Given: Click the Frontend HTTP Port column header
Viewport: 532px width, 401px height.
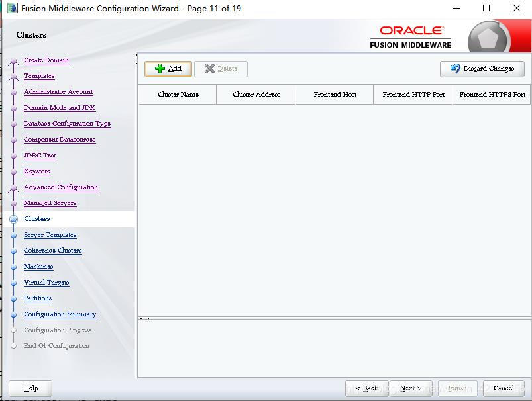Looking at the screenshot, I should 413,95.
